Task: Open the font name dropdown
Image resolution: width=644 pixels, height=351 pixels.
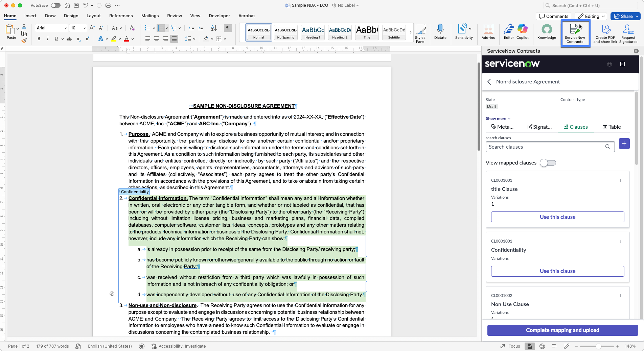Action: pos(66,28)
